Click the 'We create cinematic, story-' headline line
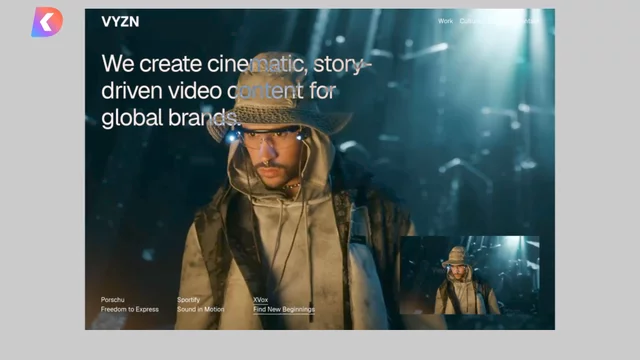Viewport: 640px width, 360px height. (237, 64)
